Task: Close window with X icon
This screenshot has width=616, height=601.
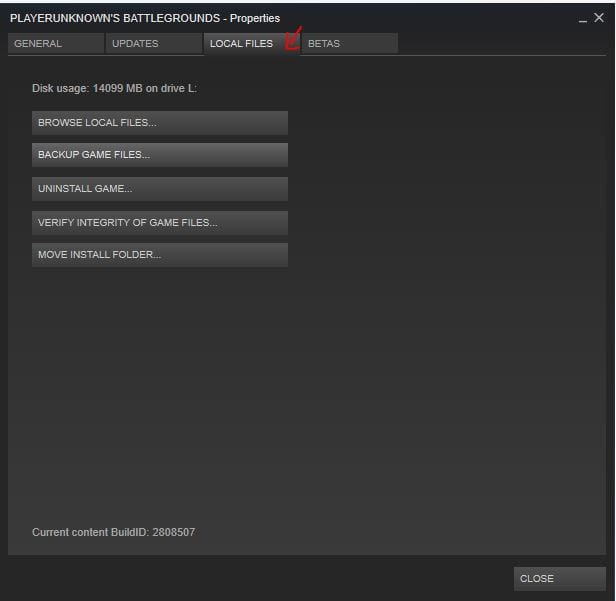Action: click(599, 18)
